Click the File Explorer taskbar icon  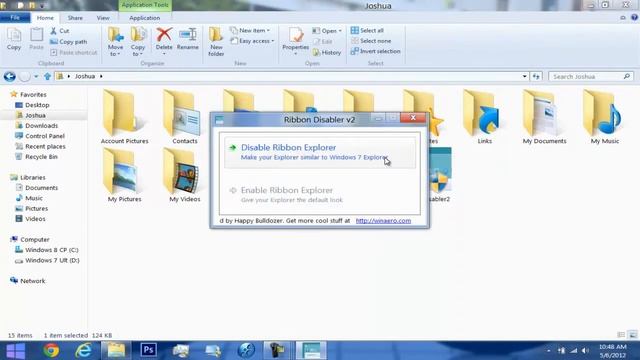point(116,350)
